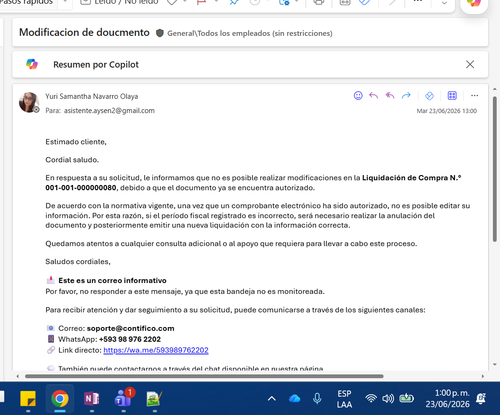Click the Copilot logo in summary bar

coord(32,64)
